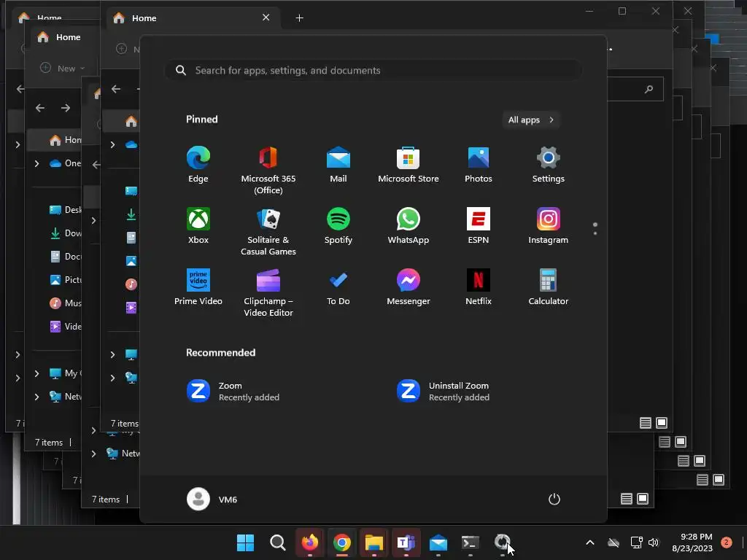Open the clock and date panel

(x=692, y=542)
